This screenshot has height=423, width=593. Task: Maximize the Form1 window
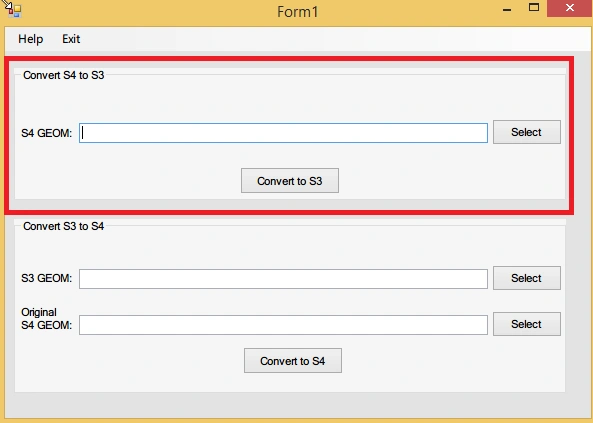coord(534,8)
